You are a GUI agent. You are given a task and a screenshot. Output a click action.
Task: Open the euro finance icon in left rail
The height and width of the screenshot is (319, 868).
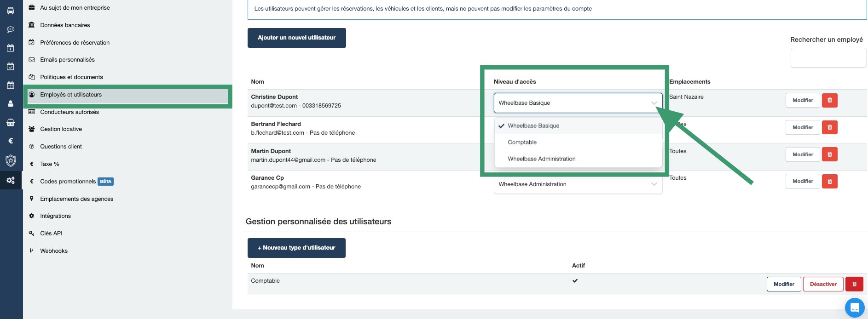[11, 141]
